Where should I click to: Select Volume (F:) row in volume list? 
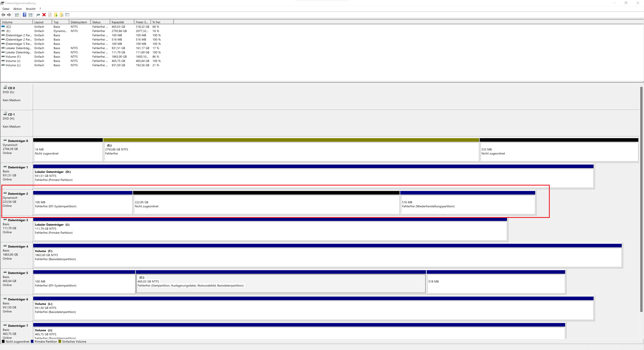pyautogui.click(x=13, y=57)
